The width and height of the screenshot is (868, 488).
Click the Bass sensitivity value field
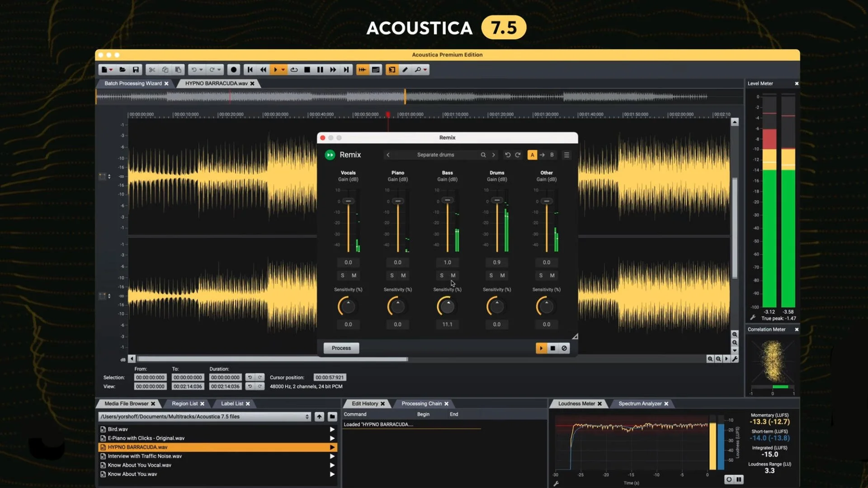pos(447,324)
